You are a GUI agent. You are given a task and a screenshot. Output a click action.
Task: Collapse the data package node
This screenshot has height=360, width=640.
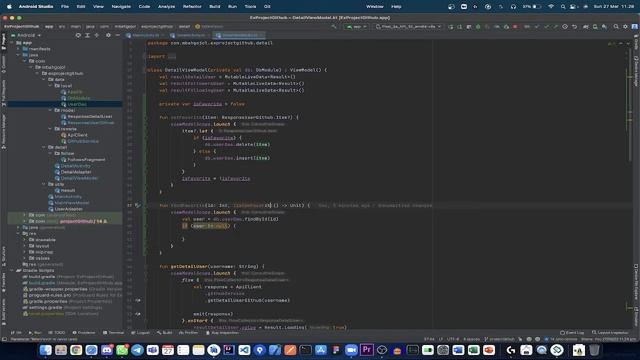(x=44, y=79)
